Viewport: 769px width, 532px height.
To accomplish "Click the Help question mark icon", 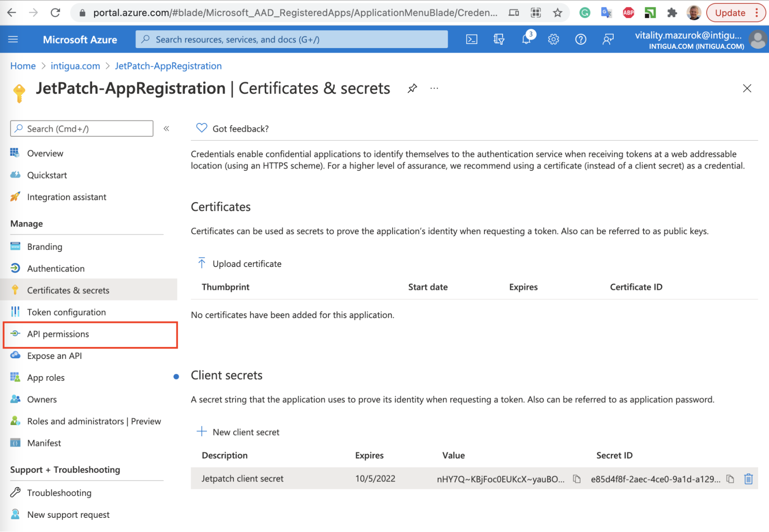I will coord(581,39).
